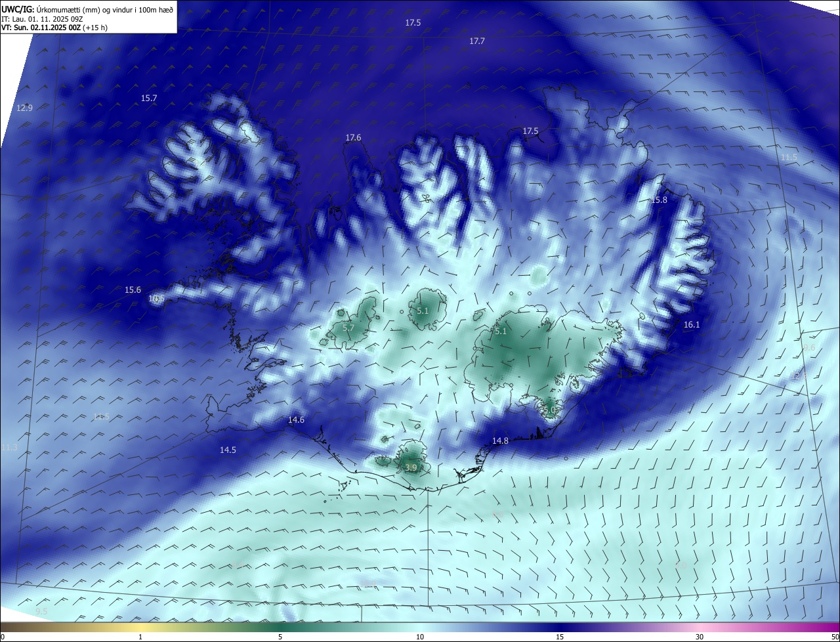Click the 15.8 value on the map
The width and height of the screenshot is (840, 642).
(659, 200)
